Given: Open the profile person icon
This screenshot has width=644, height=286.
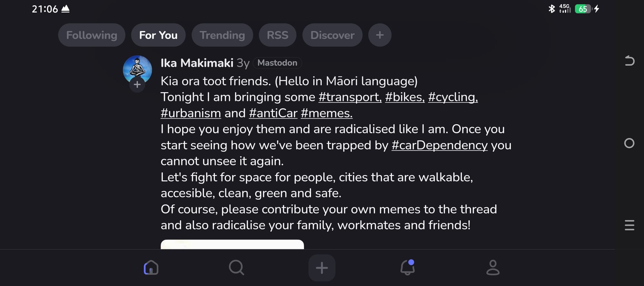Looking at the screenshot, I should pyautogui.click(x=493, y=267).
